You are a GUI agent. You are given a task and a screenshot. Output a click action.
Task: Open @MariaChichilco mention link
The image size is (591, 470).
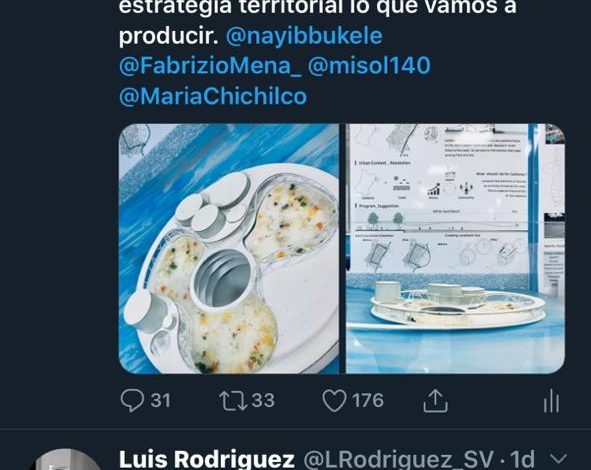213,96
